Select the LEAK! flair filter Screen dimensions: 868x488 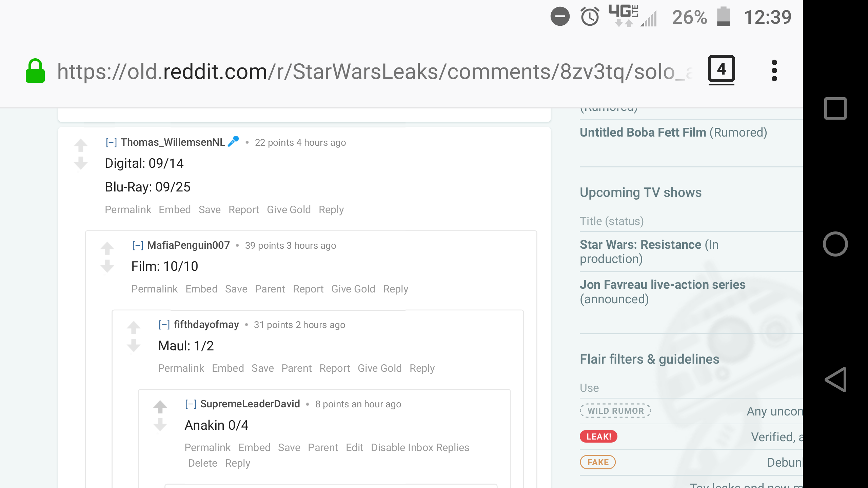pyautogui.click(x=598, y=436)
